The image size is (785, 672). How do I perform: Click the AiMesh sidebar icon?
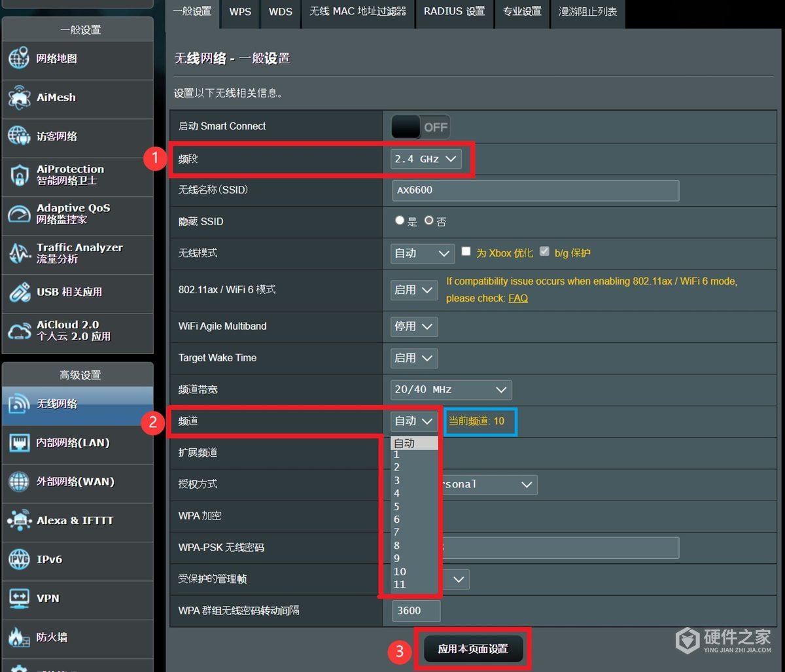coord(19,97)
